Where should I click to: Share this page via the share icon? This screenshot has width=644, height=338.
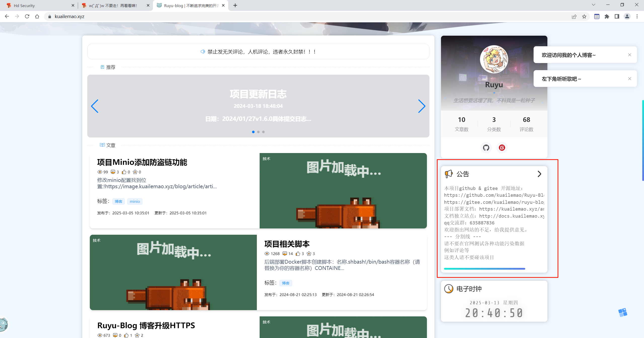(574, 16)
